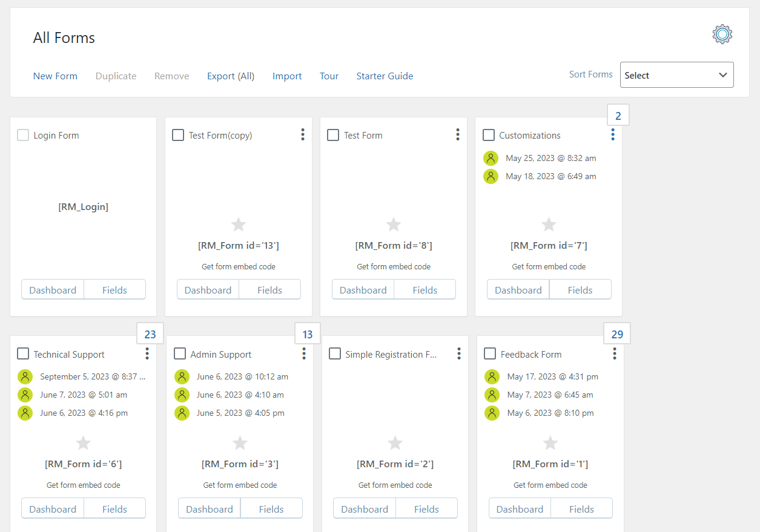Click New Form in the menu bar
This screenshot has width=760, height=532.
click(x=55, y=76)
